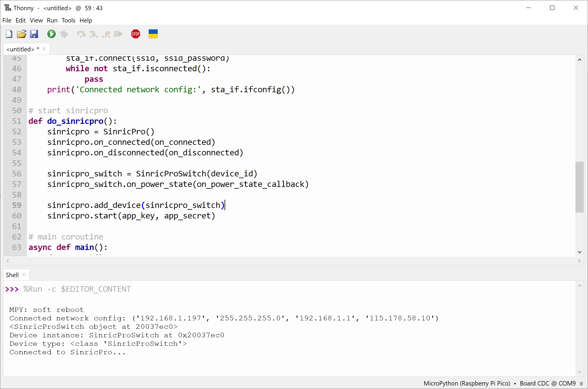
Task: Close the Shell pane
Action: click(x=23, y=274)
